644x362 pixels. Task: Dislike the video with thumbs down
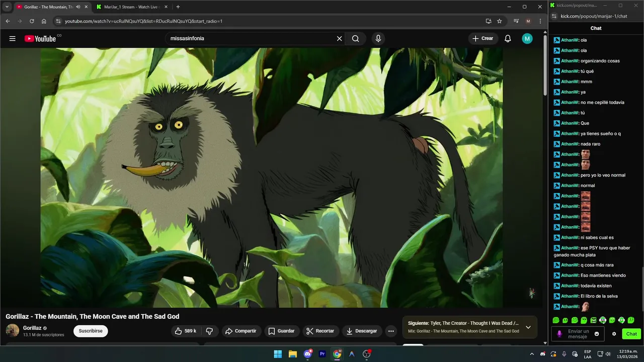pos(210,331)
